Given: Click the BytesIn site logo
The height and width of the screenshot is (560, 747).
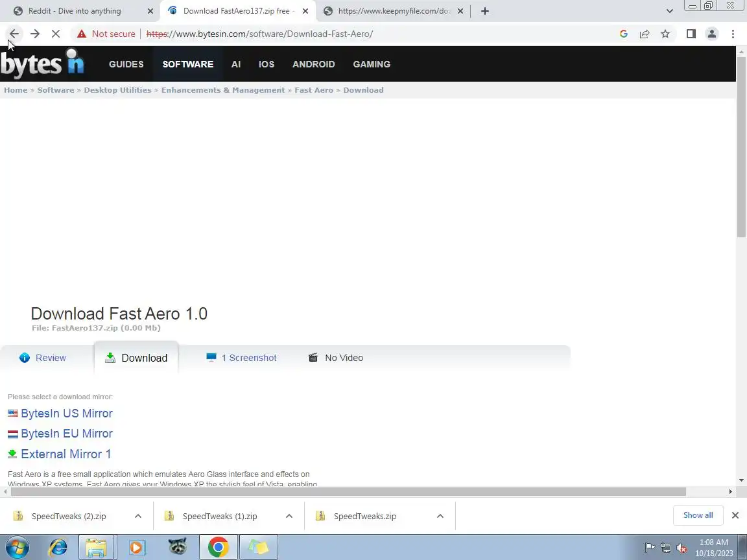Looking at the screenshot, I should click(42, 64).
